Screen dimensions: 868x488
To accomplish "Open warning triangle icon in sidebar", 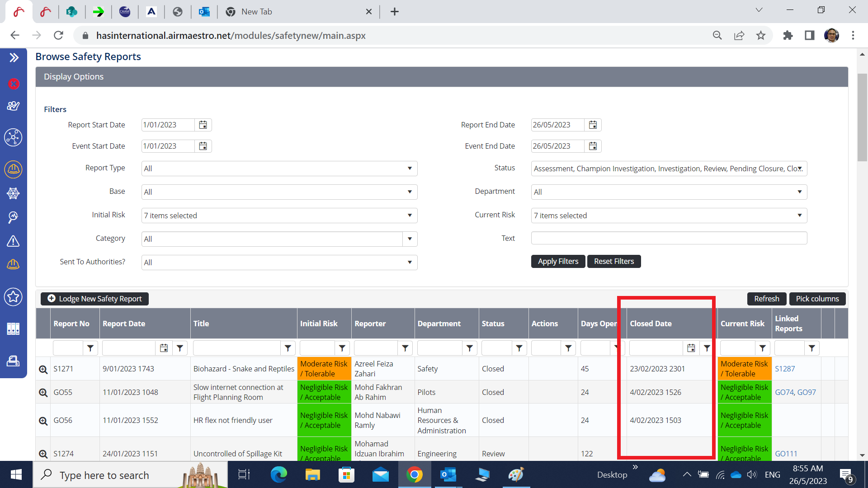I will tap(13, 241).
